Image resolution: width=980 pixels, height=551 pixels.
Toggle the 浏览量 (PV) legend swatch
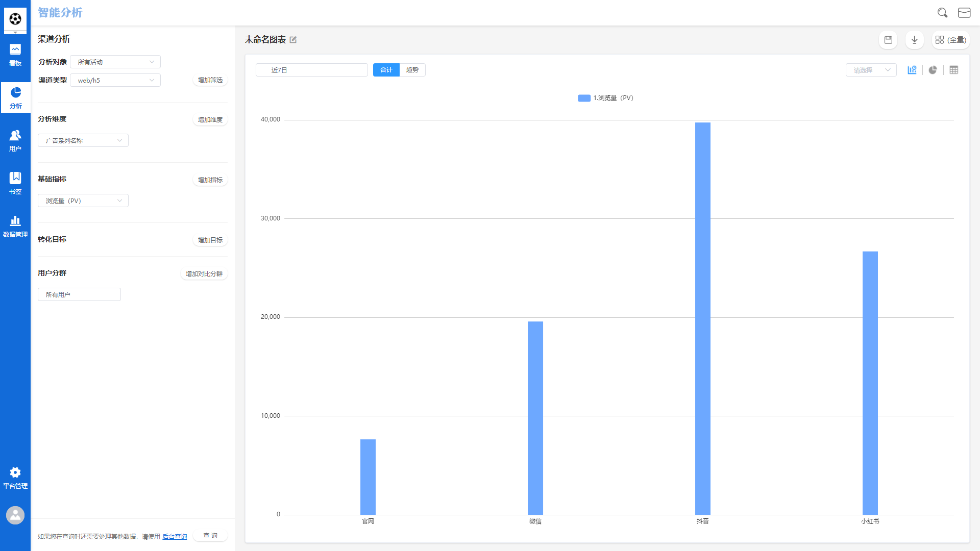click(584, 98)
